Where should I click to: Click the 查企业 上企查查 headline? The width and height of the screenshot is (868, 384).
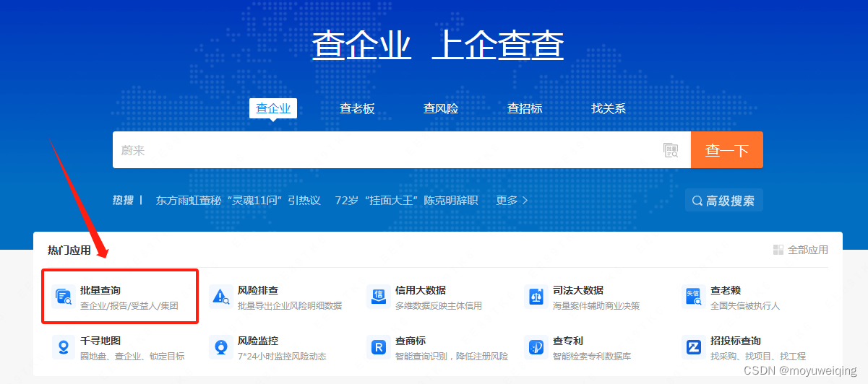pos(438,45)
